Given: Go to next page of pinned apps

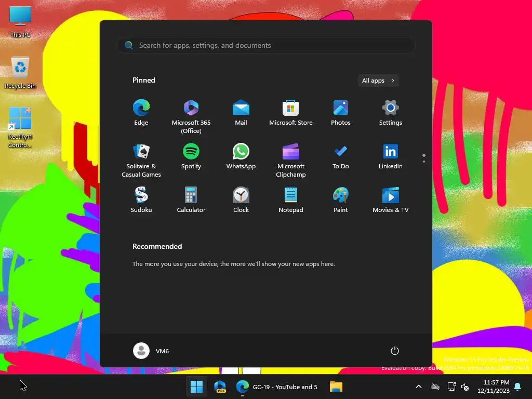Looking at the screenshot, I should 424,162.
